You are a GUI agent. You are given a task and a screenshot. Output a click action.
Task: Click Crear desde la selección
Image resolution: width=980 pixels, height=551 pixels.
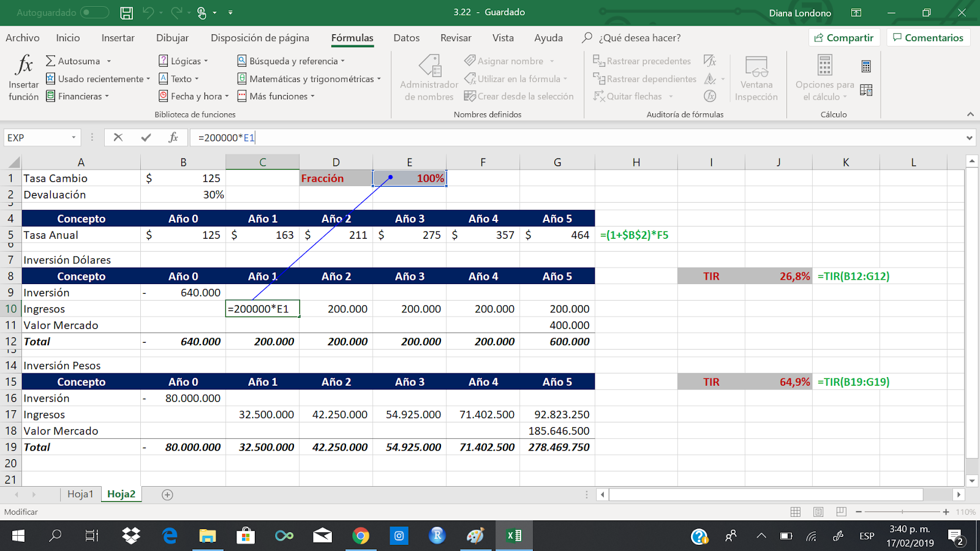point(519,96)
